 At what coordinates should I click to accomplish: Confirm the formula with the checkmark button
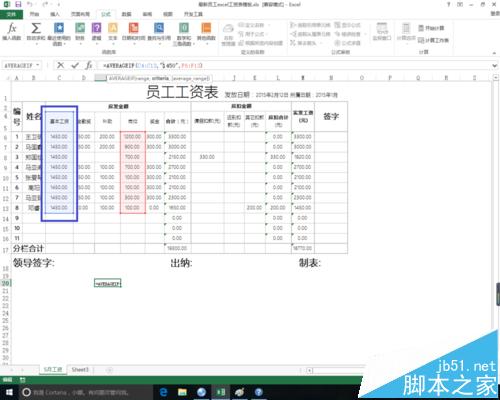(75, 65)
